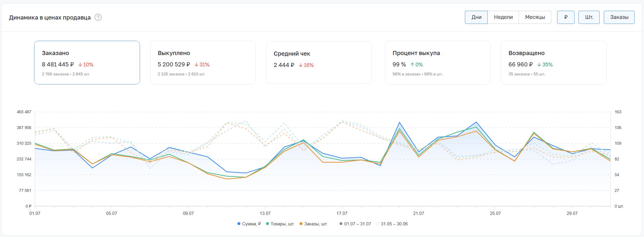Click the amount 8 481 445 ₽
The width and height of the screenshot is (644, 237).
point(58,65)
